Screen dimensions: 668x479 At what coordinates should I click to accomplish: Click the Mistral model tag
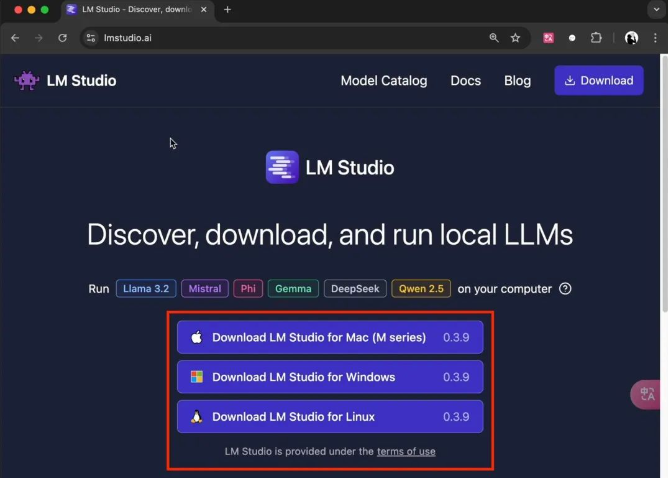point(205,289)
